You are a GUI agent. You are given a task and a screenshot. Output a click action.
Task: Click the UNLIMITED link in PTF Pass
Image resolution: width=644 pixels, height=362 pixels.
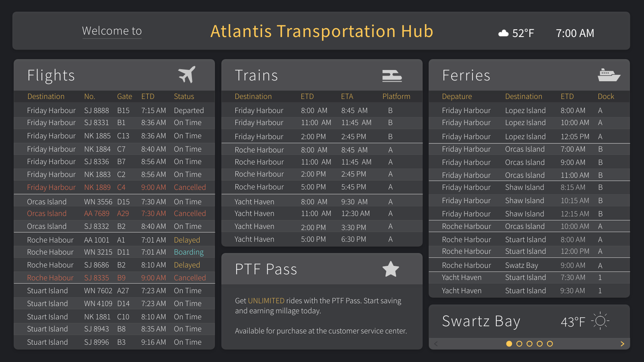pyautogui.click(x=266, y=301)
